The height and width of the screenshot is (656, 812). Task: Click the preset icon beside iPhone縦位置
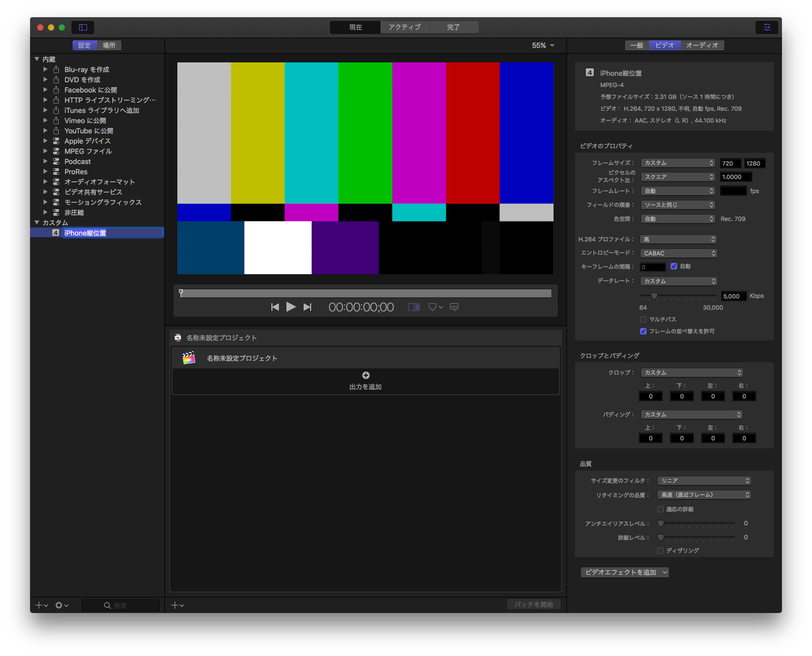coord(56,233)
